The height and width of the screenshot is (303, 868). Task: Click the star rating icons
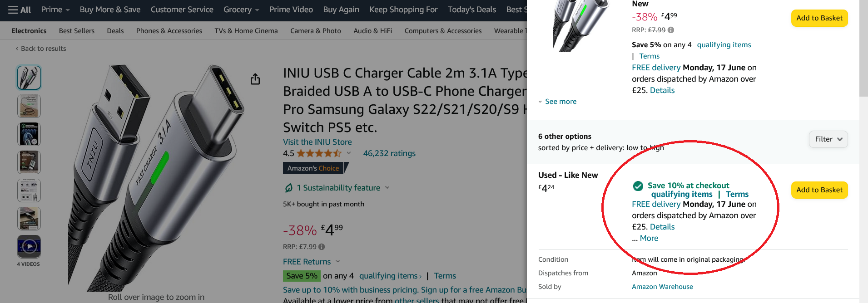[x=319, y=153]
